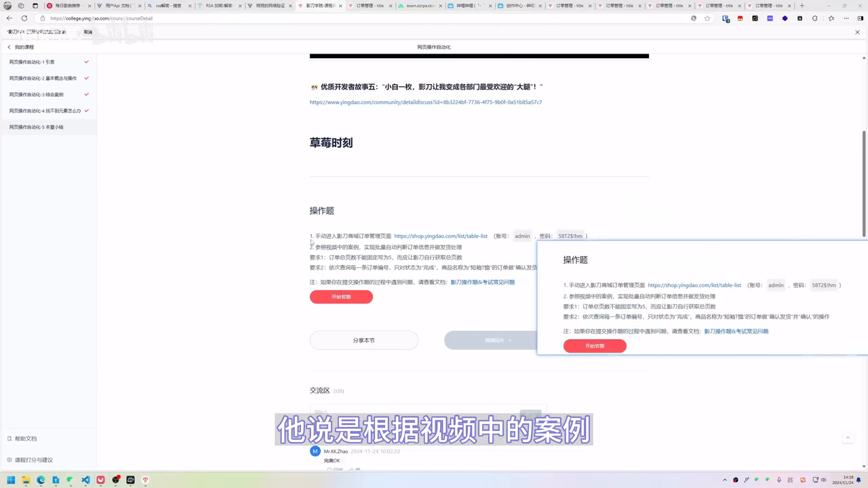Switch to the 用户Api 文档 tab

[119, 5]
